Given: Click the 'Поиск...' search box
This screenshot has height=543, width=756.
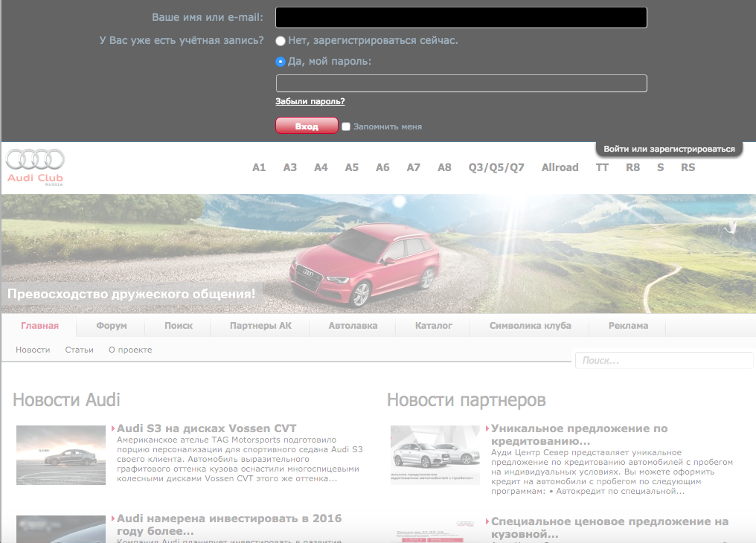Looking at the screenshot, I should tap(664, 361).
